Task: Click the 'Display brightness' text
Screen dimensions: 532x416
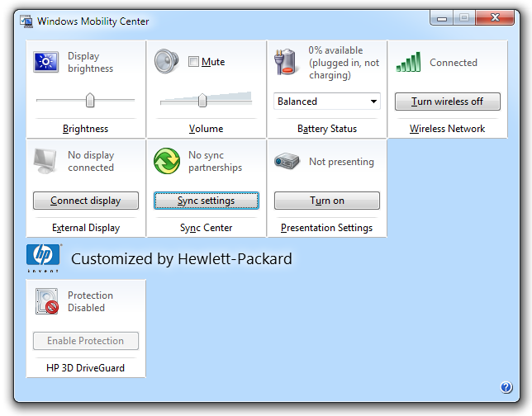Action: coord(90,62)
